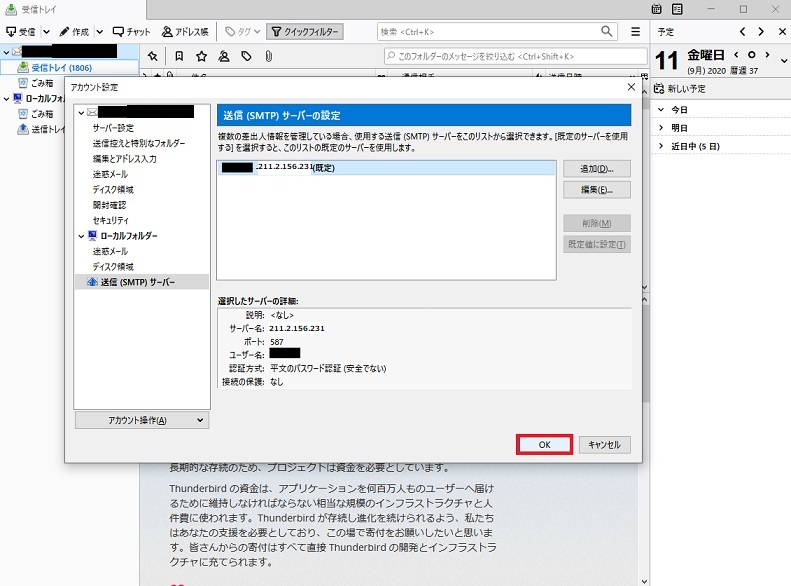Click the キャンセル button
This screenshot has height=586, width=791.
point(604,445)
